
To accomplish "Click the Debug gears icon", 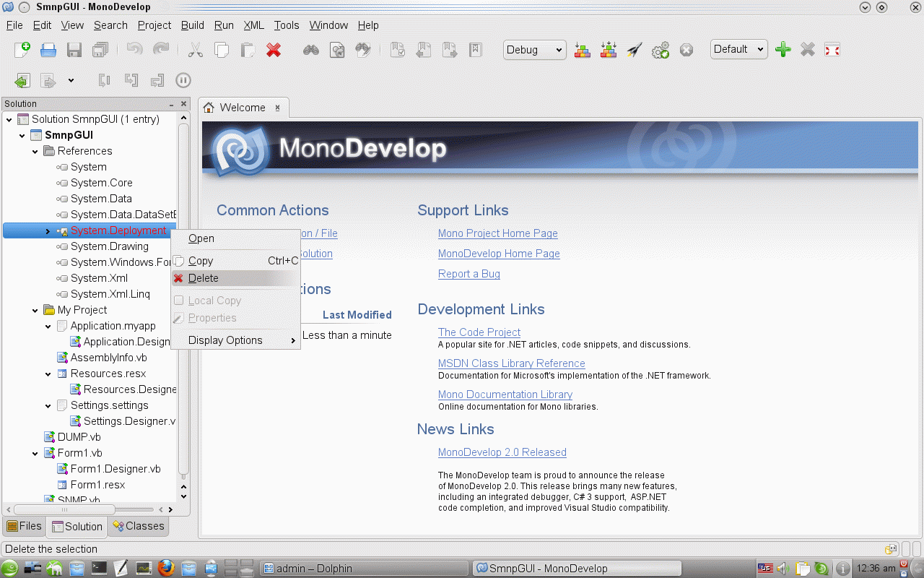I will (x=661, y=50).
